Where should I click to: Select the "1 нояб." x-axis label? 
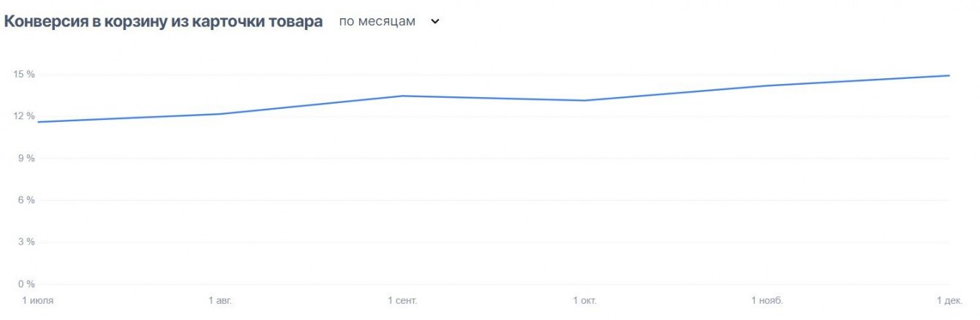point(767,300)
